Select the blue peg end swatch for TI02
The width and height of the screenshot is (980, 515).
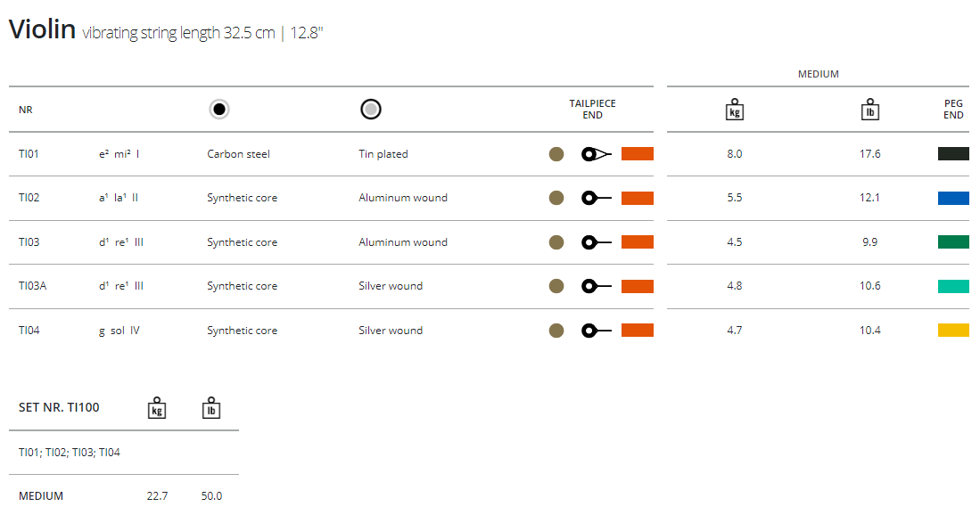click(953, 198)
